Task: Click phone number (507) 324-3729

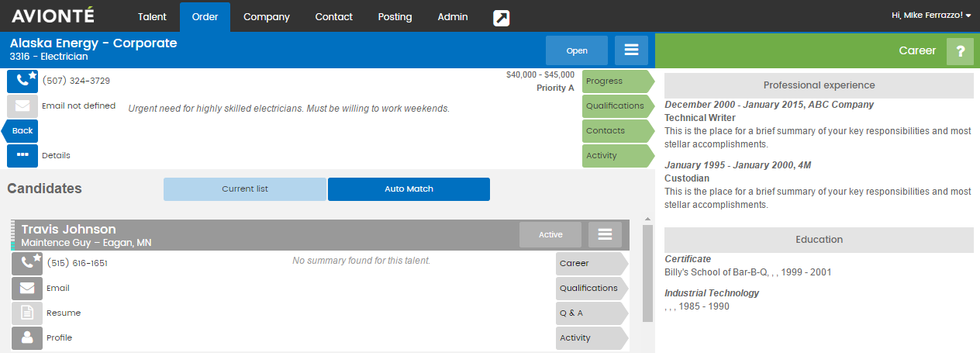Action: point(76,81)
